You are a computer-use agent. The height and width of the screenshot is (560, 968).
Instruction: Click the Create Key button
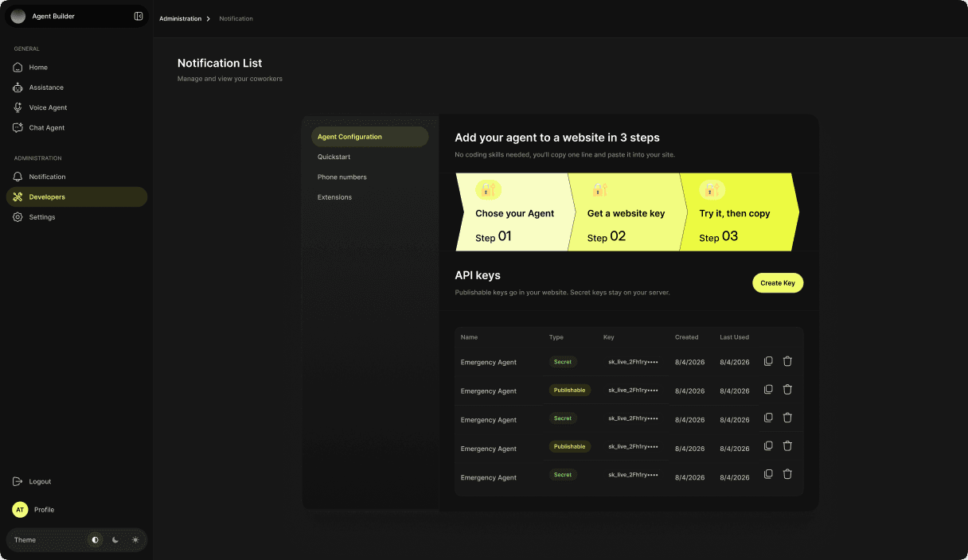pyautogui.click(x=778, y=283)
